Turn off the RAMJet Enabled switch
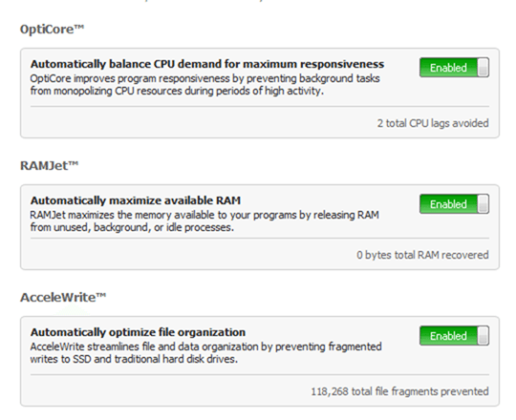This screenshot has height=420, width=516. [454, 203]
